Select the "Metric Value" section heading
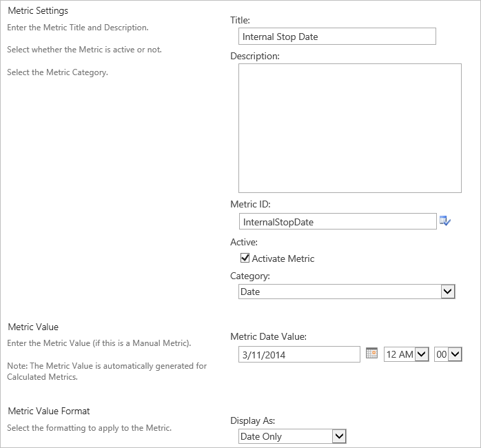 pos(33,327)
